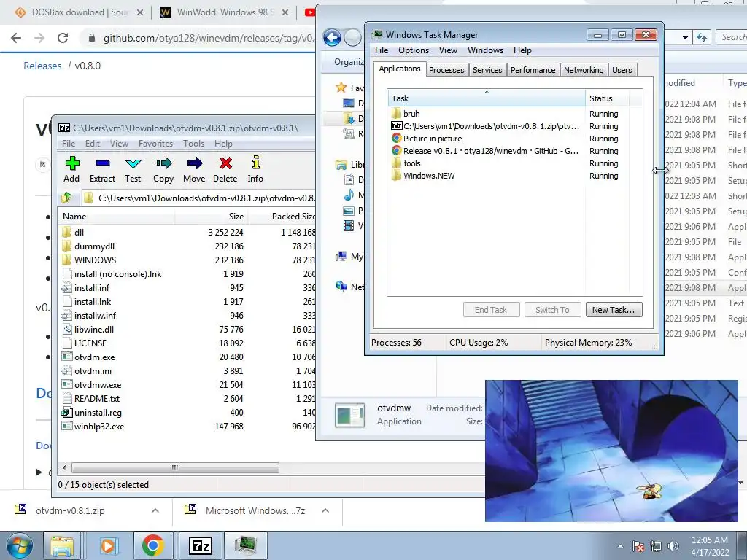Select uninstall.reg in the 7-Zip list
The image size is (747, 560).
click(x=98, y=413)
